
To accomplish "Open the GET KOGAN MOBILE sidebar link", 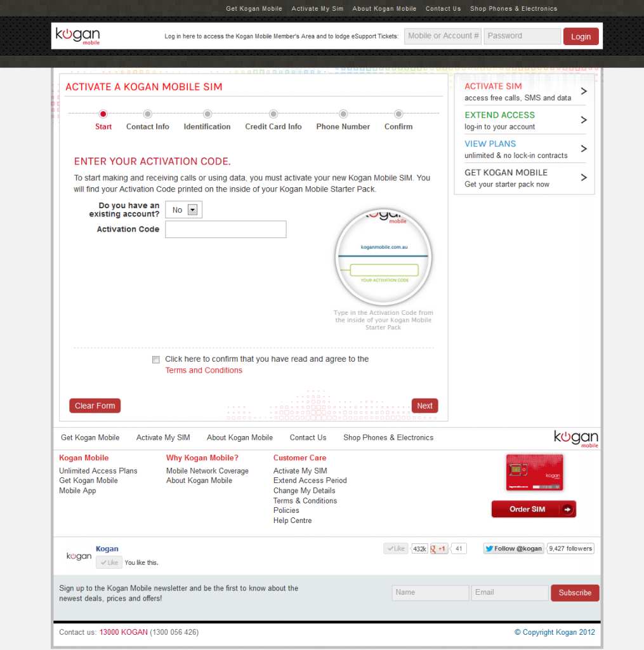I will [x=506, y=173].
